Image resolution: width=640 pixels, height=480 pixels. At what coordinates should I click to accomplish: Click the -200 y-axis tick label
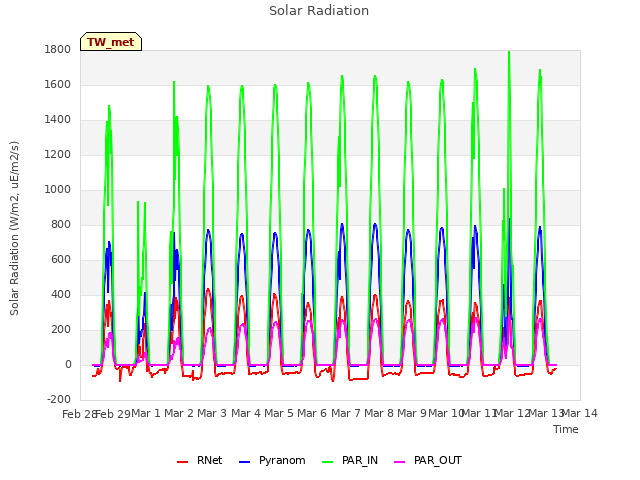(x=59, y=399)
